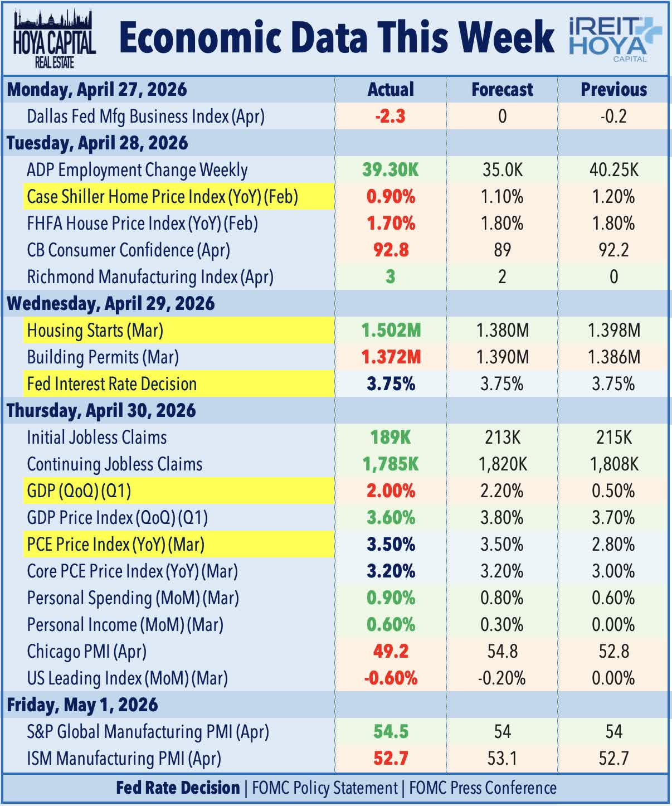Image resolution: width=672 pixels, height=806 pixels.
Task: Click FOMC Policy Statement in the footer
Action: point(325,788)
